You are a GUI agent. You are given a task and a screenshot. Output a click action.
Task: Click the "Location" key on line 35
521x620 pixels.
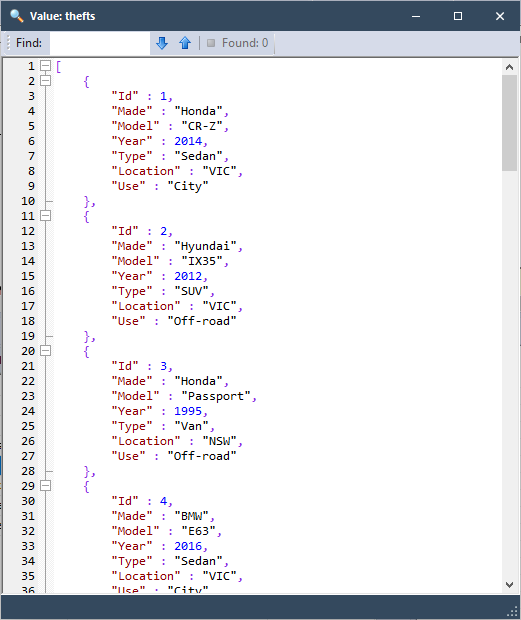click(x=146, y=576)
